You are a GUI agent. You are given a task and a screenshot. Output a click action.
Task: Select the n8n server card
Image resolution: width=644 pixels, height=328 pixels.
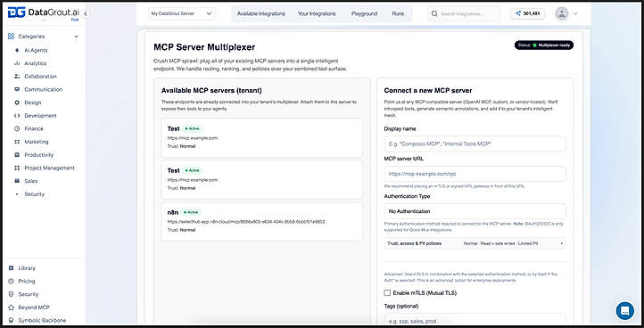262,222
